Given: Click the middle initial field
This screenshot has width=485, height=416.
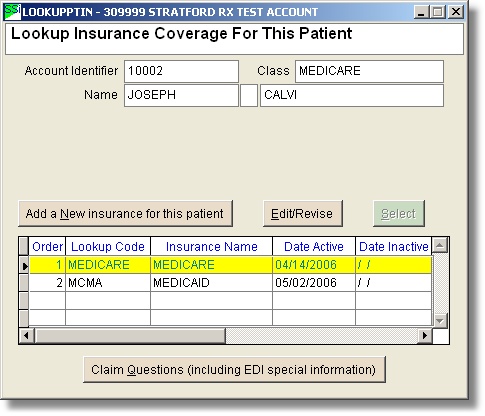Looking at the screenshot, I should tap(249, 95).
